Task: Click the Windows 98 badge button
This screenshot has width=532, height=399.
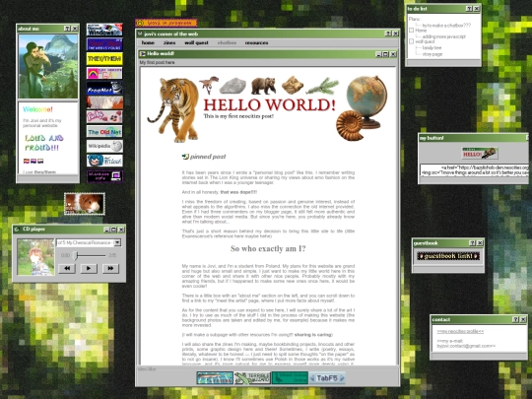Action: coord(104,30)
